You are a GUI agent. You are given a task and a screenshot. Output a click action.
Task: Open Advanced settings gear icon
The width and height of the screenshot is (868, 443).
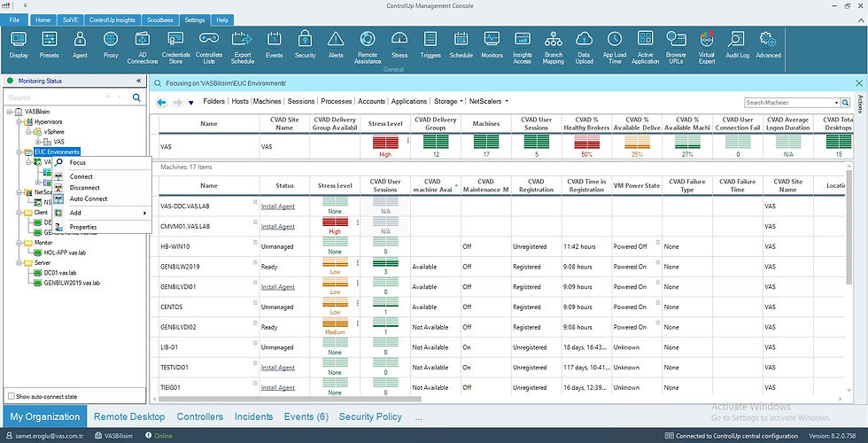(768, 45)
